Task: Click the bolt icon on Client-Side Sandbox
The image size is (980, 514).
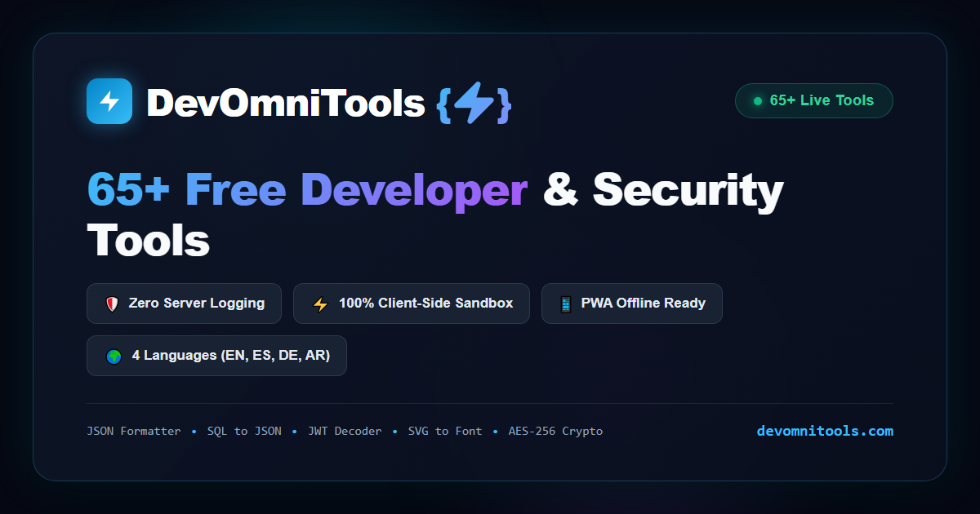Action: 320,304
